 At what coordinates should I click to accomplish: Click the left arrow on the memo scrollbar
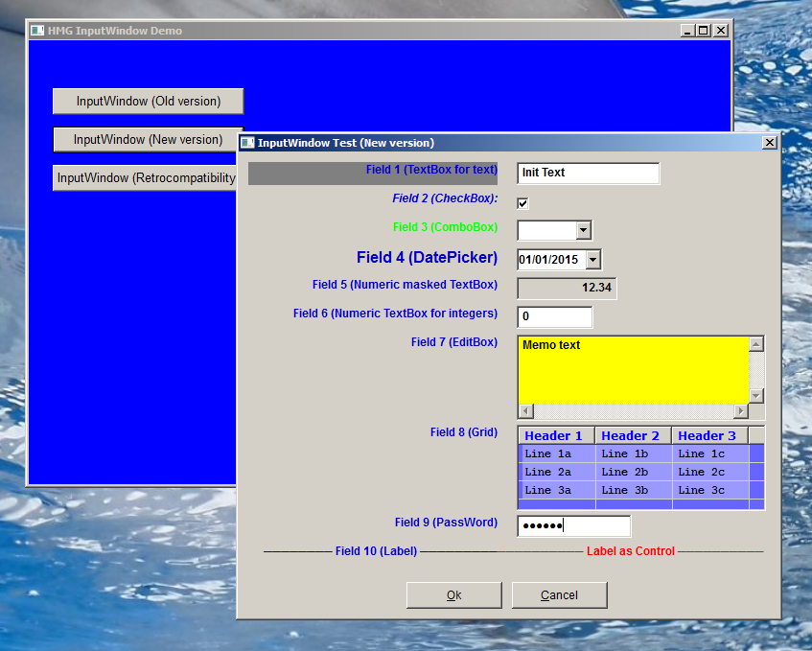coord(523,410)
